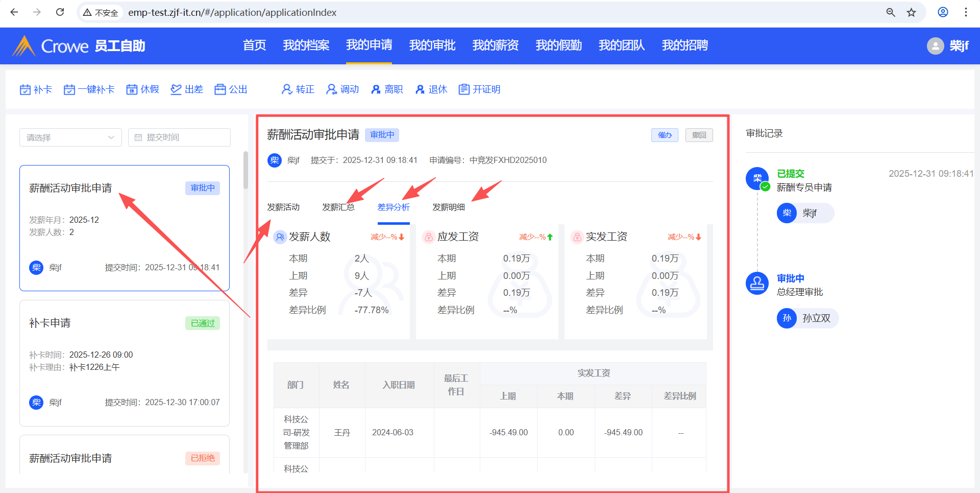Click the 孙立双 approver chip

pos(807,318)
